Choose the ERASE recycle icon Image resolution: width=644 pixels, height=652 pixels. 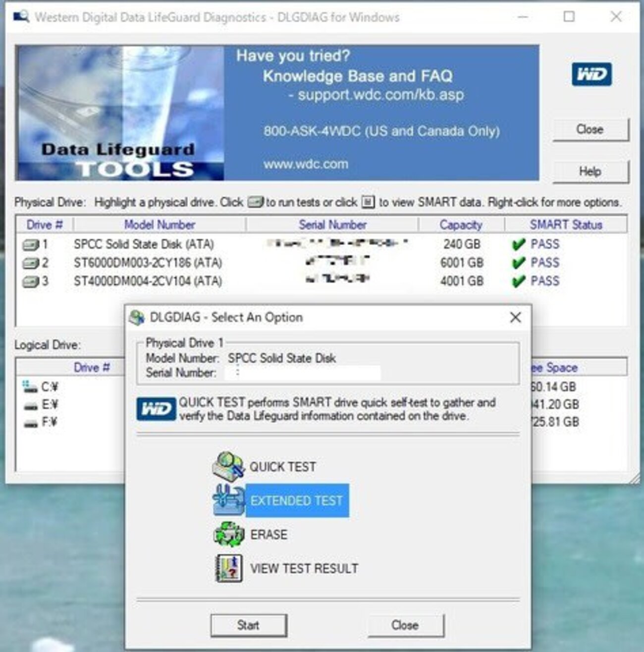tap(228, 534)
